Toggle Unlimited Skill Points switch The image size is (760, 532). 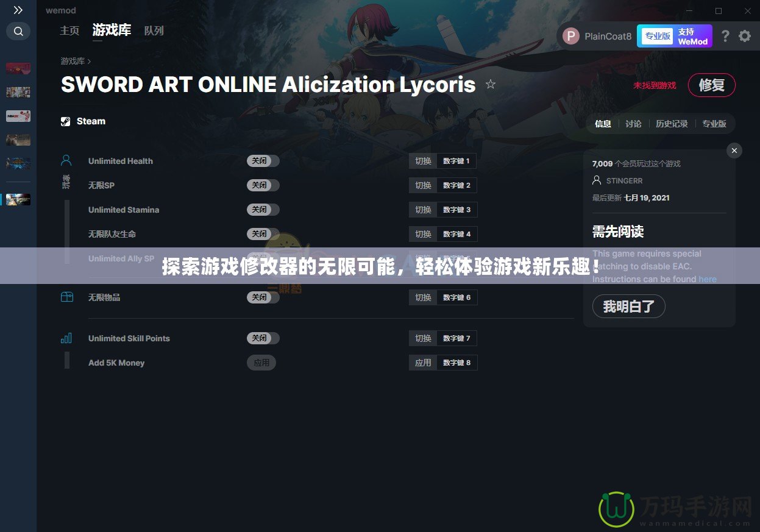click(263, 338)
